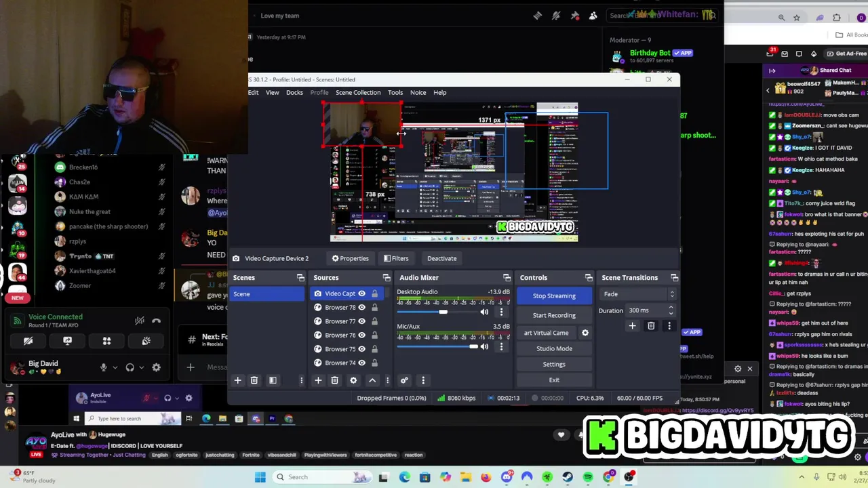Open the Profile menu in OBS
This screenshot has width=868, height=488.
click(x=319, y=93)
